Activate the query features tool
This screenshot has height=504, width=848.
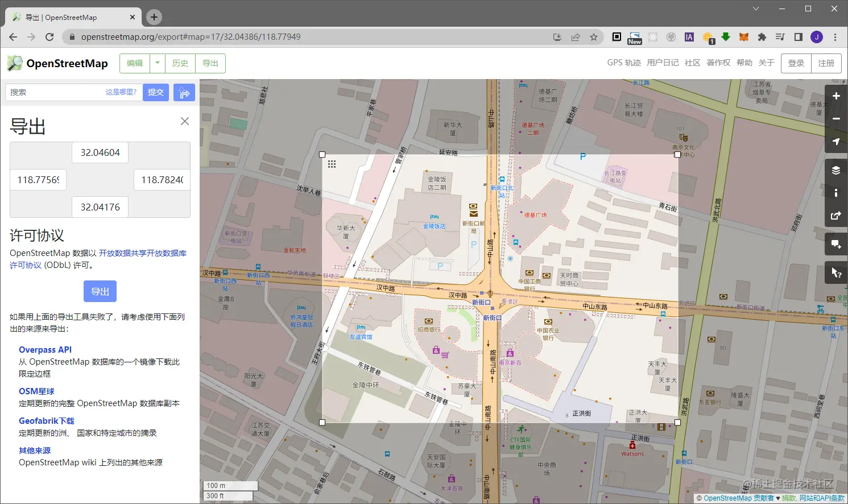coord(836,272)
